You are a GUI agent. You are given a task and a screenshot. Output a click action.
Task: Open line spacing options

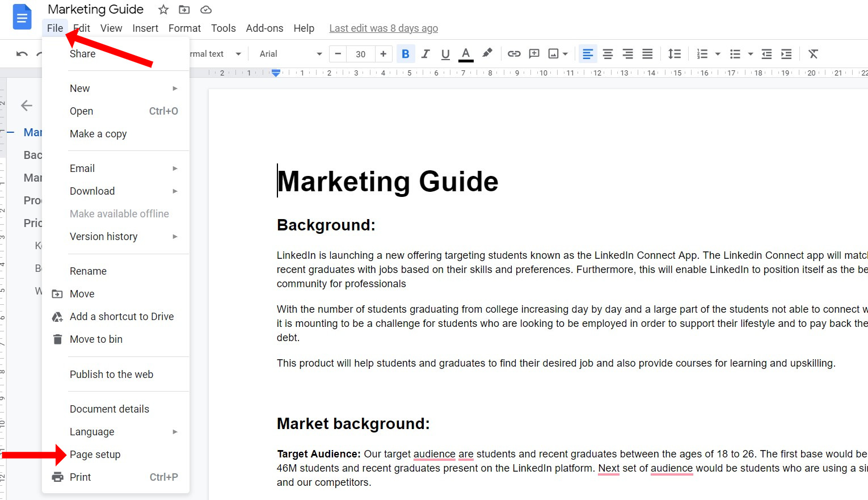click(x=674, y=54)
